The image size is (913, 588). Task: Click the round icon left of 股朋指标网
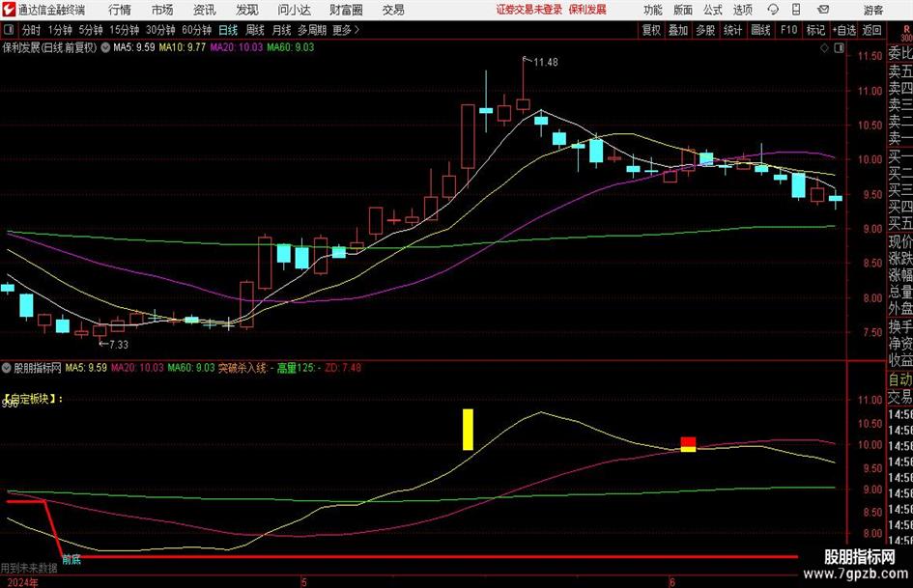pos(7,367)
